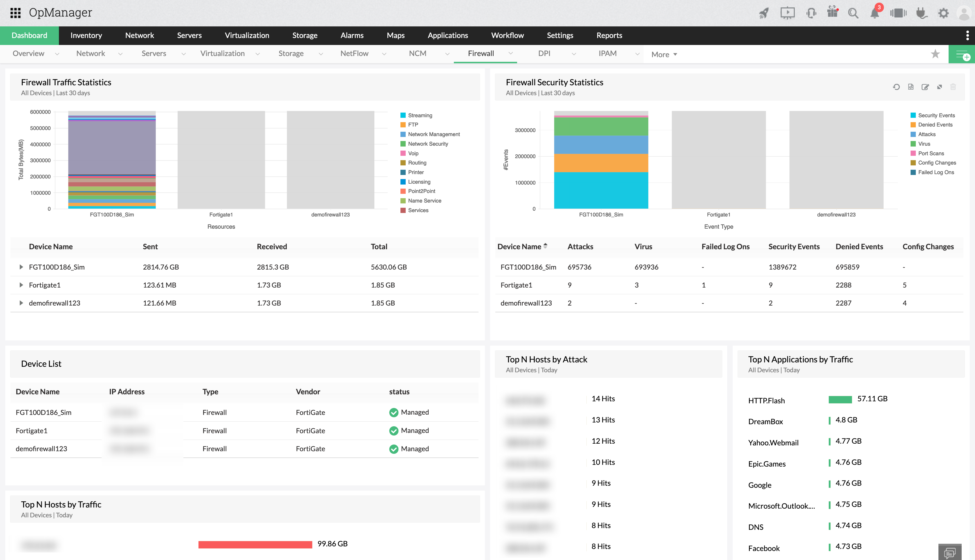The image size is (975, 560).
Task: Open global search
Action: [853, 13]
